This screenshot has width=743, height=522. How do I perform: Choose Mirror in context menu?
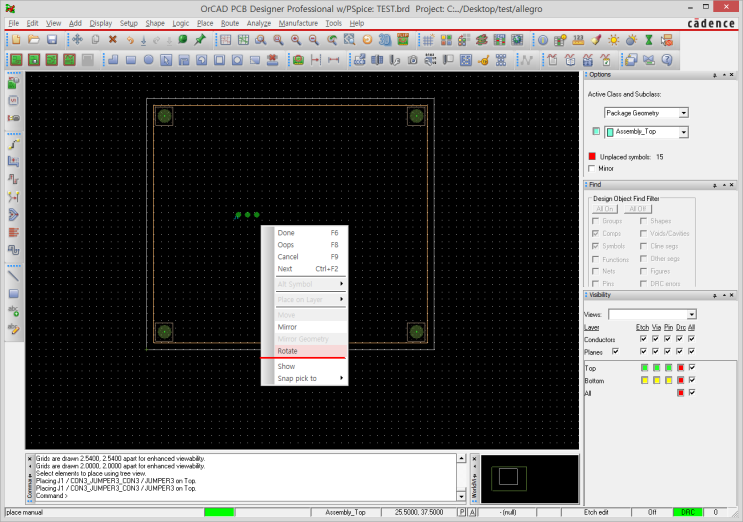310,327
